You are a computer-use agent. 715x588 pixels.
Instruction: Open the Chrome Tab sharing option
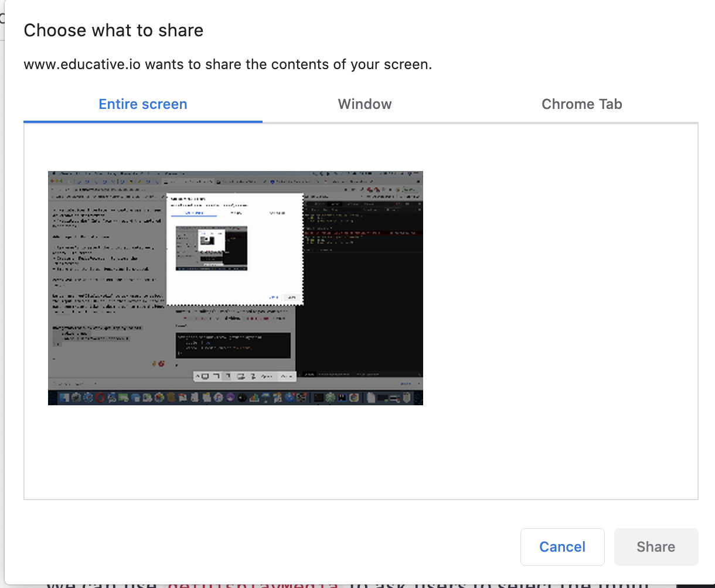[x=581, y=104]
